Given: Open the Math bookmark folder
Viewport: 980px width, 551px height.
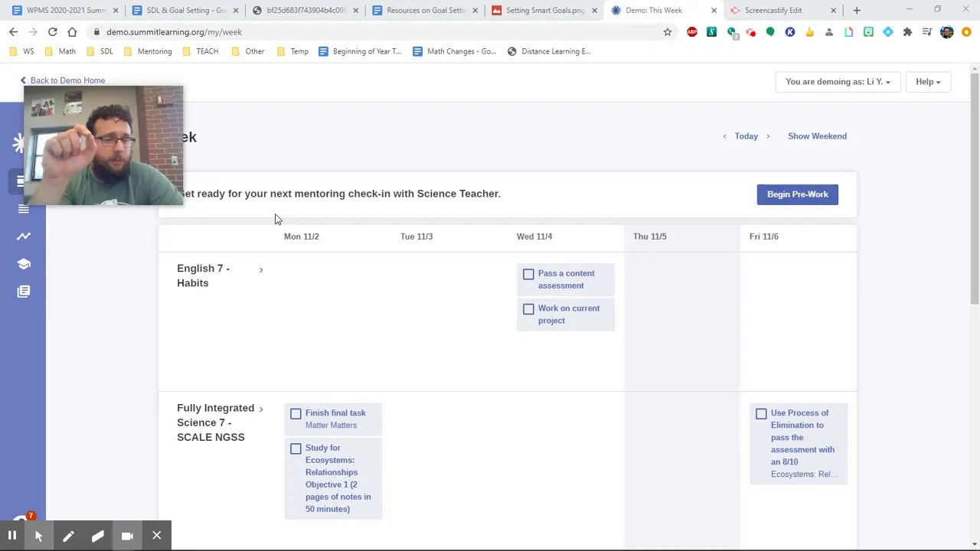Looking at the screenshot, I should tap(60, 51).
